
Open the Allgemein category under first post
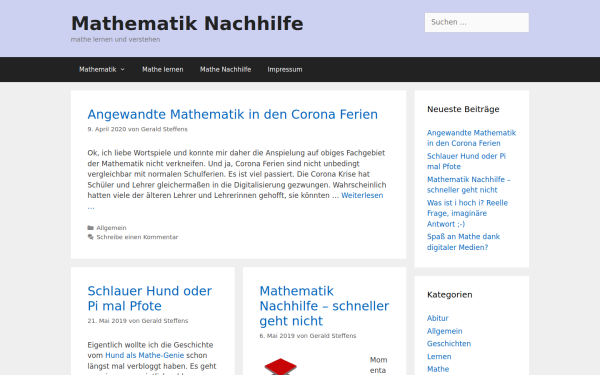pos(111,228)
